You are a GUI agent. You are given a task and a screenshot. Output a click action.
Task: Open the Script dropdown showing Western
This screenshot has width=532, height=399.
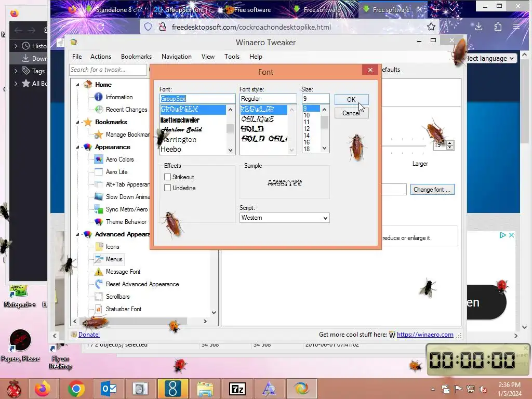284,218
